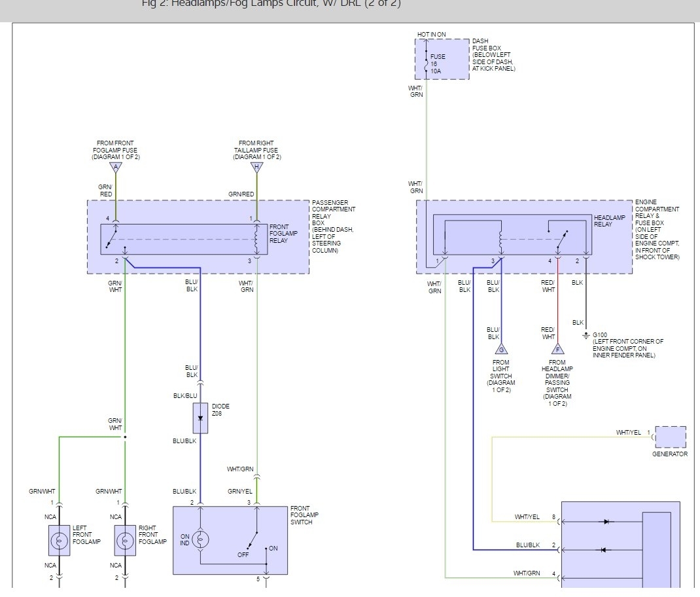Click the headlamp relay switch contact

[x=562, y=240]
